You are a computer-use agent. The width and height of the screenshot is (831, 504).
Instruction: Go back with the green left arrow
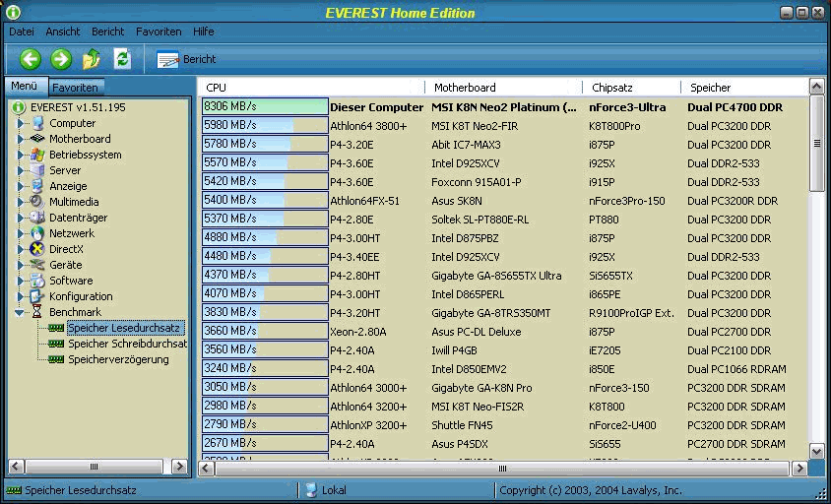[x=31, y=59]
